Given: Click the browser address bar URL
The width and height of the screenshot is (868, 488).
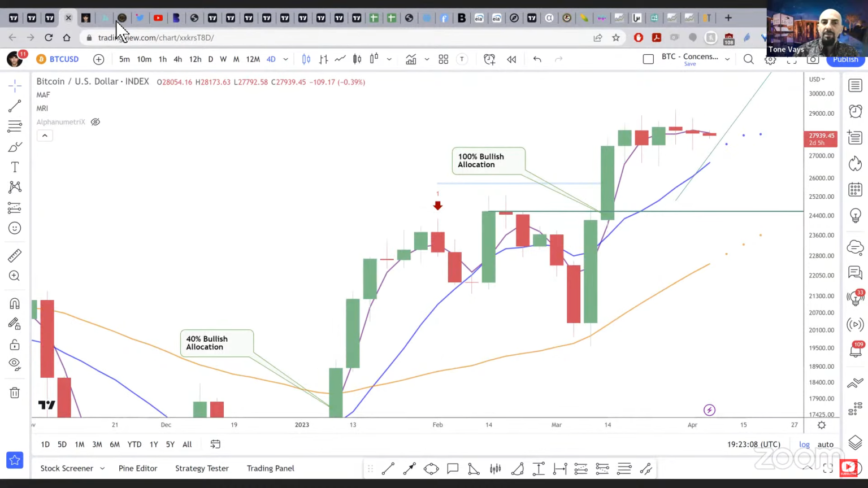Looking at the screenshot, I should coord(156,38).
